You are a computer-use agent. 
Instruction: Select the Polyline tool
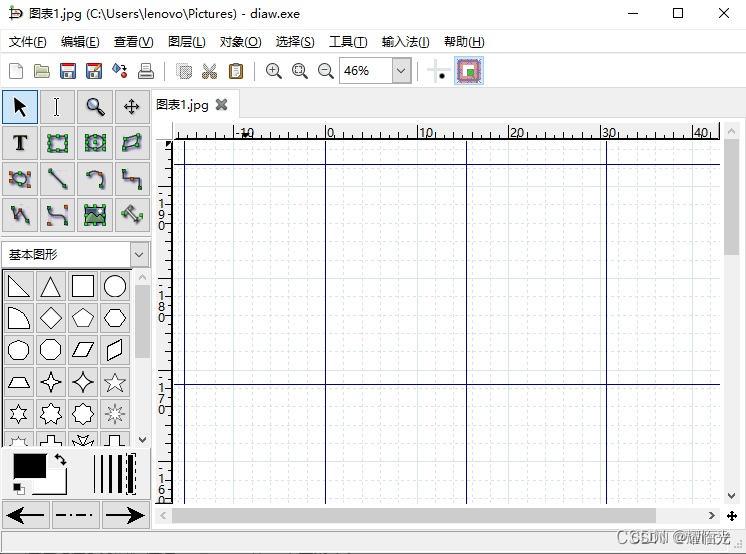[20, 215]
